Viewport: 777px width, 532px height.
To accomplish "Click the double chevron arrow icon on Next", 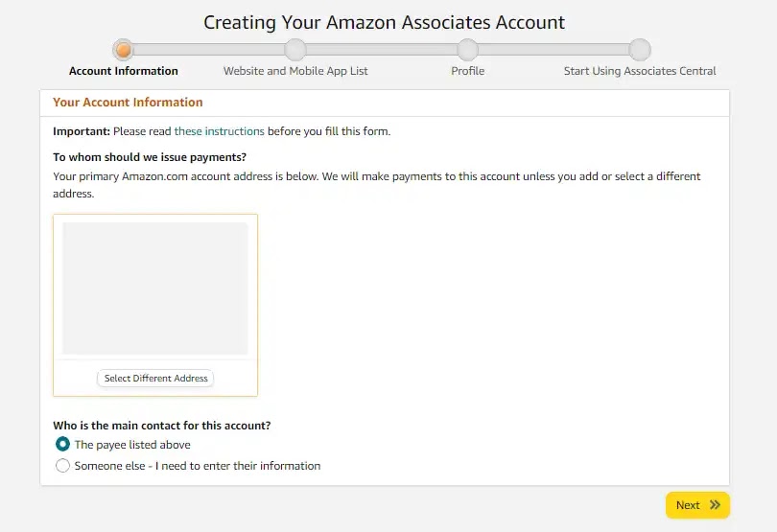I will click(x=716, y=505).
